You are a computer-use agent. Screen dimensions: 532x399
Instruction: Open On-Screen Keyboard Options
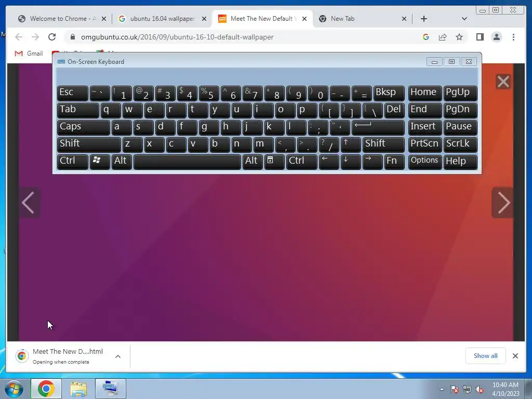[425, 162]
